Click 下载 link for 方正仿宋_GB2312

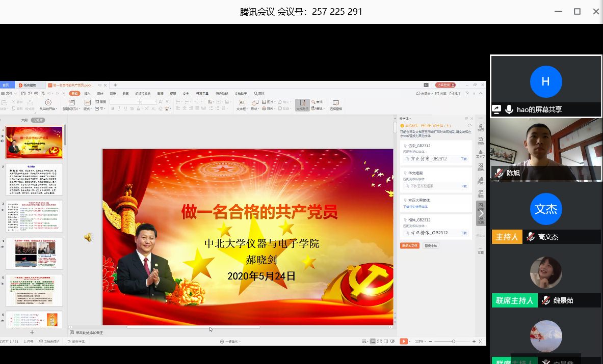463,159
